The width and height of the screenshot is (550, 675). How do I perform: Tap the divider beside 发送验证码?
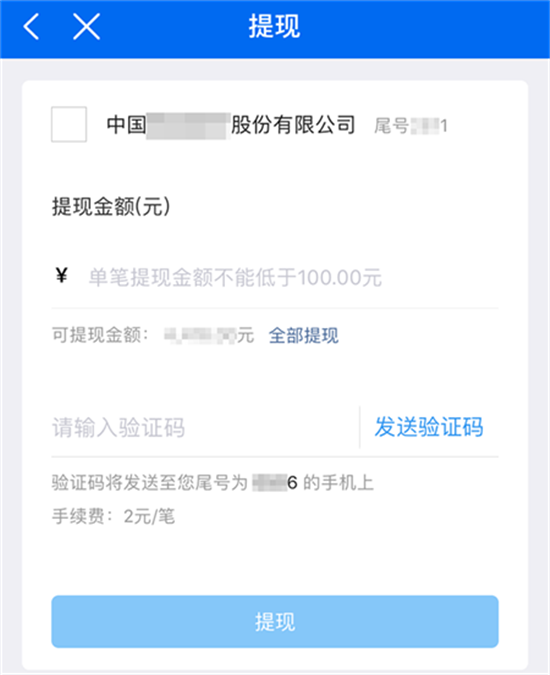click(x=360, y=427)
